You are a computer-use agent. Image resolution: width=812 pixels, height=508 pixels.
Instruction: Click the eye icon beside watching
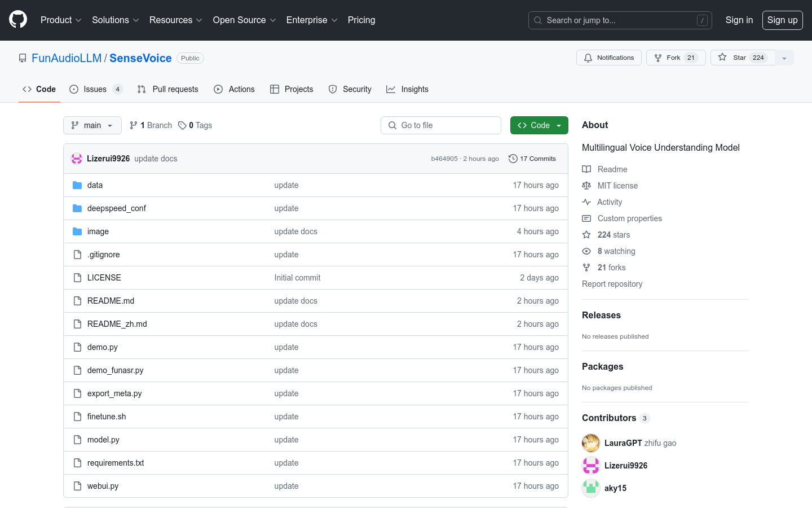pyautogui.click(x=586, y=251)
